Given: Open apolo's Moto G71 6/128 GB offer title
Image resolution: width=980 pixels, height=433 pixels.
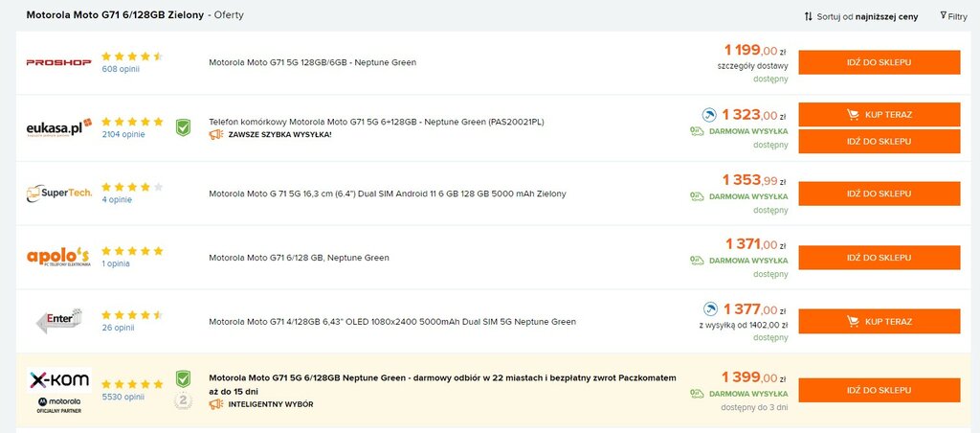Looking at the screenshot, I should [x=299, y=258].
